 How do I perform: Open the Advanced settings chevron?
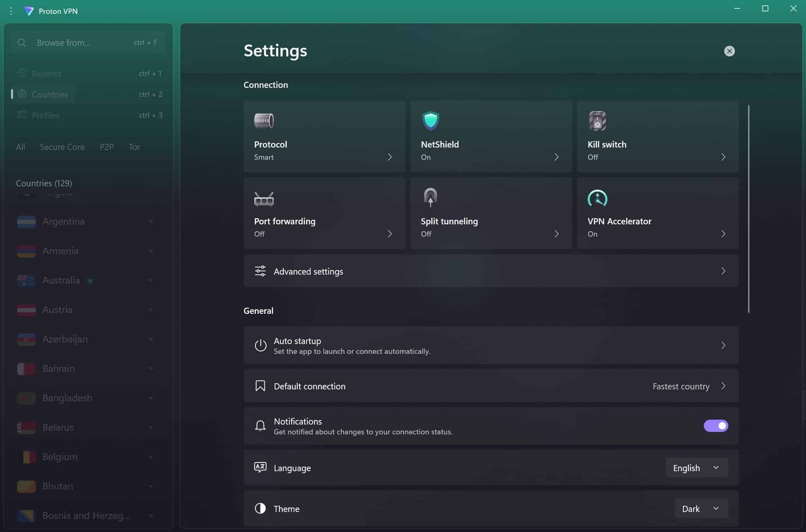coord(723,271)
